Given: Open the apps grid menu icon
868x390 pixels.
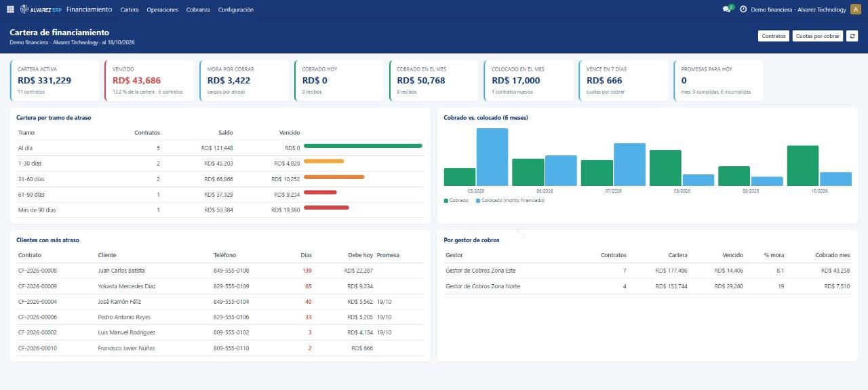Looking at the screenshot, I should (10, 9).
